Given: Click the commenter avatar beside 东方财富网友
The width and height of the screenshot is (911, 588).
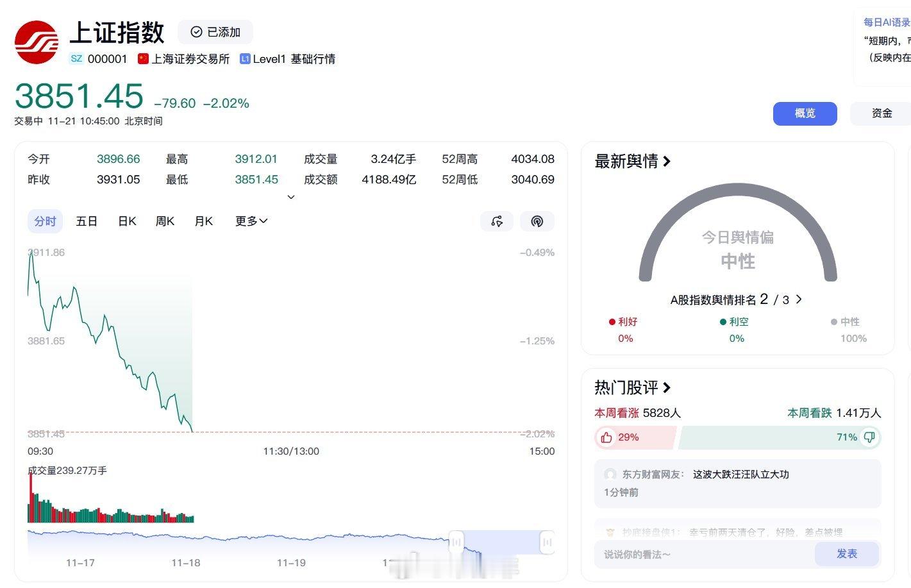Looking at the screenshot, I should [610, 475].
